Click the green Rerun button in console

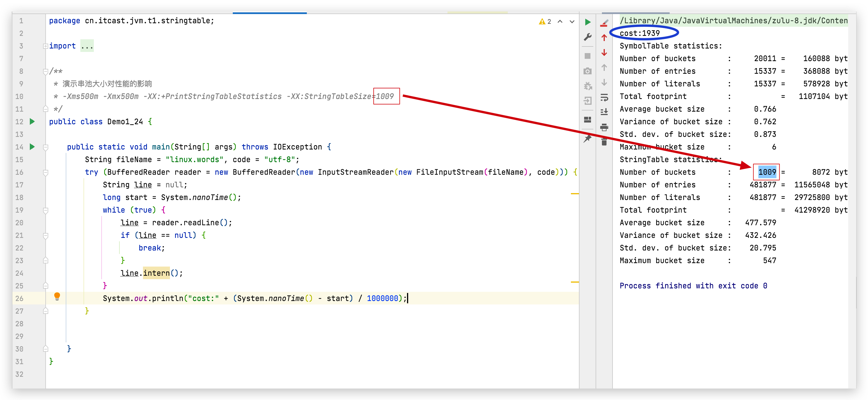[588, 22]
